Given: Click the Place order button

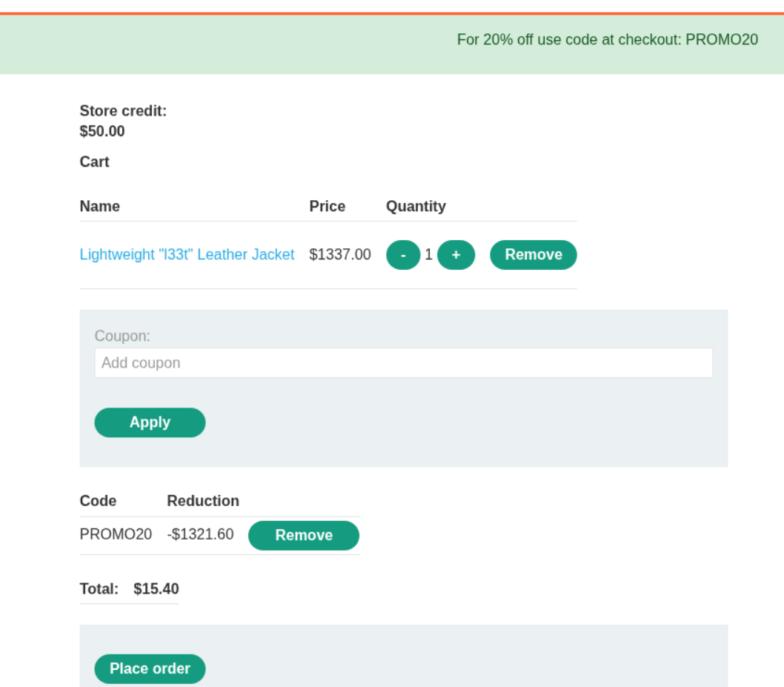Looking at the screenshot, I should 150,668.
